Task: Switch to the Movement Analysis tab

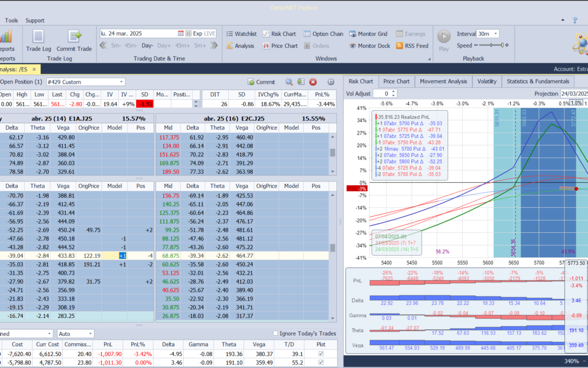Action: point(443,81)
